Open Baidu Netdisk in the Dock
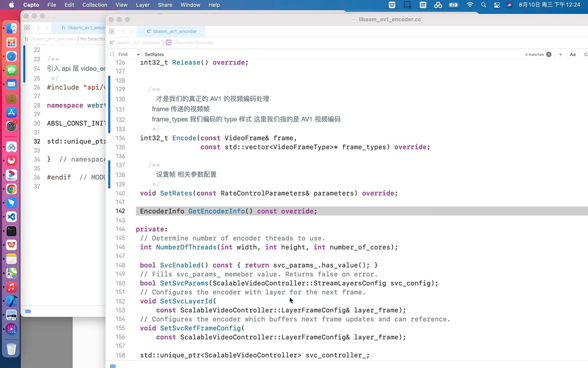Screen dimensions: 588x368 coord(11,147)
